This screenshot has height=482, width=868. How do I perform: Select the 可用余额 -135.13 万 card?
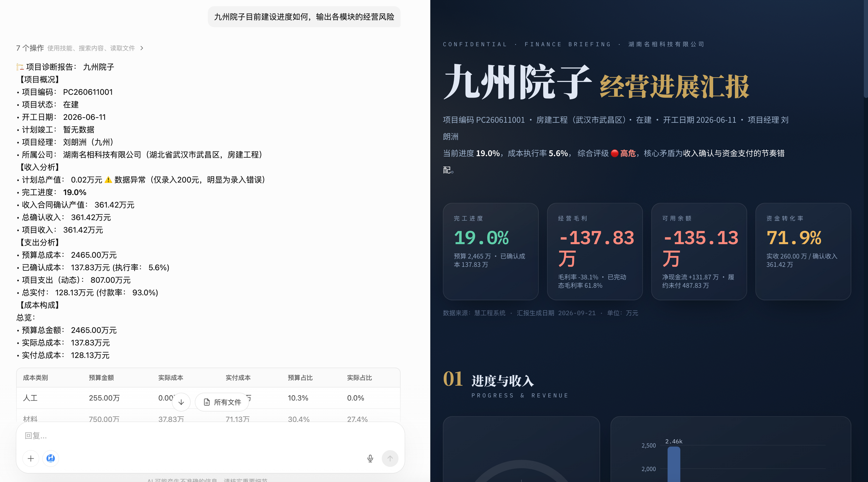699,251
